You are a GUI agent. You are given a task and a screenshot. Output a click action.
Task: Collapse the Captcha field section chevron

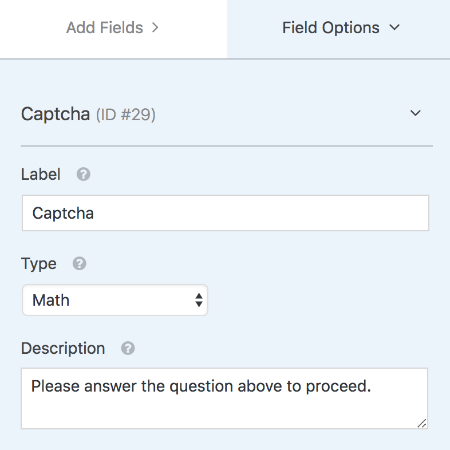[x=415, y=113]
